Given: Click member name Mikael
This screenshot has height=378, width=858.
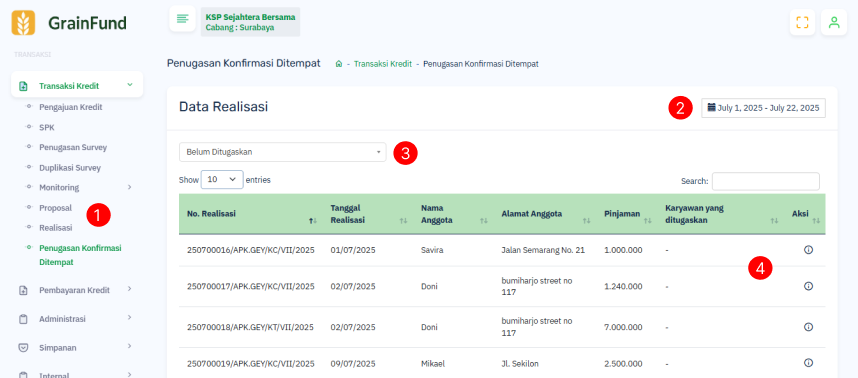Looking at the screenshot, I should [433, 363].
